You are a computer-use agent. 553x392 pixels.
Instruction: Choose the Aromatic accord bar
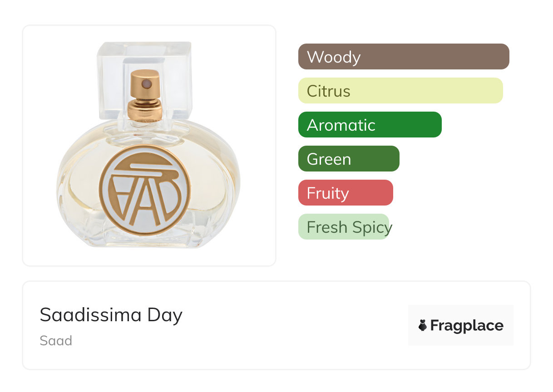pos(370,125)
